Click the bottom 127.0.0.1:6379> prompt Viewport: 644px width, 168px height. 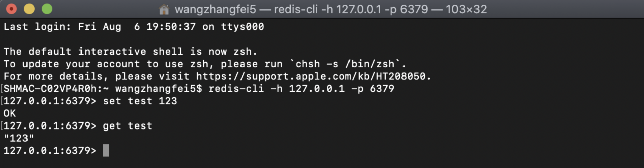[x=50, y=151]
